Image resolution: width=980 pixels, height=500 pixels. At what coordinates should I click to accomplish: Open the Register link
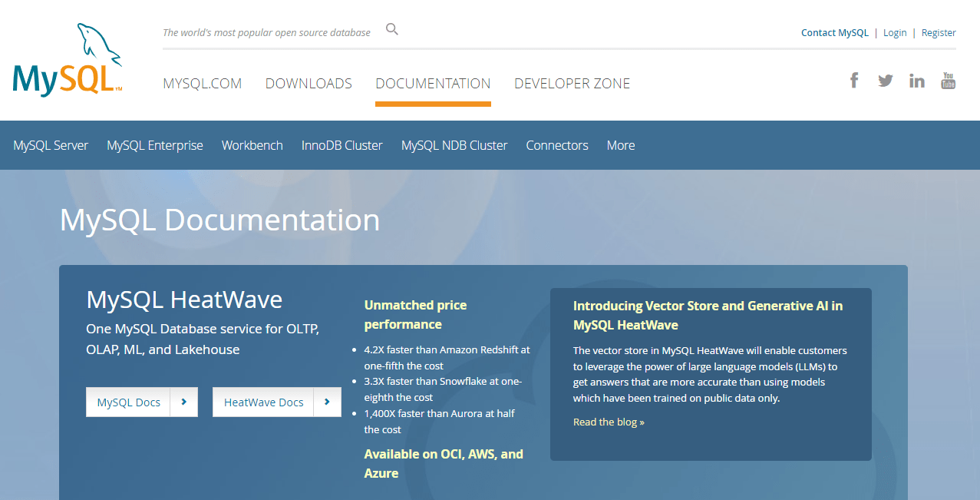939,33
